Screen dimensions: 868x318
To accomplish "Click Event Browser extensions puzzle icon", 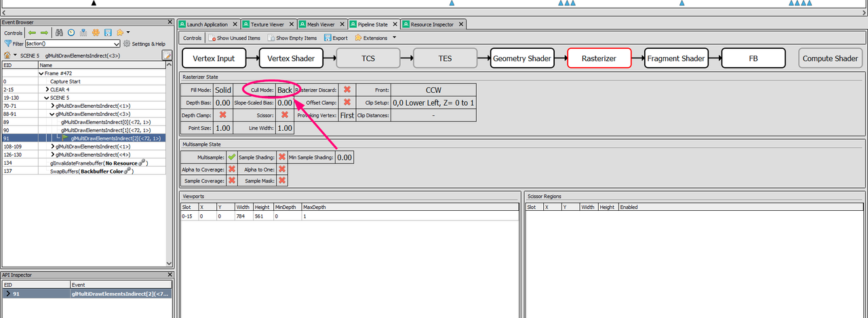I will pos(119,33).
